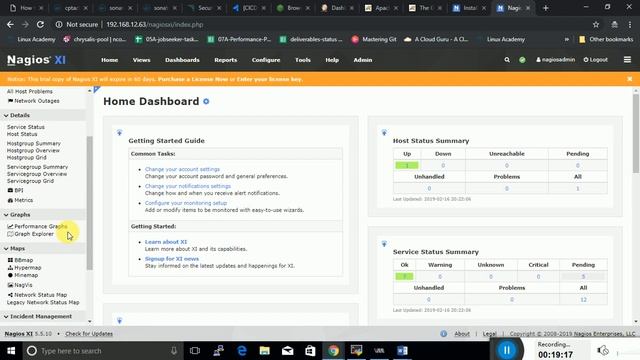Click the Logout link
The height and width of the screenshot is (360, 640).
click(x=596, y=60)
